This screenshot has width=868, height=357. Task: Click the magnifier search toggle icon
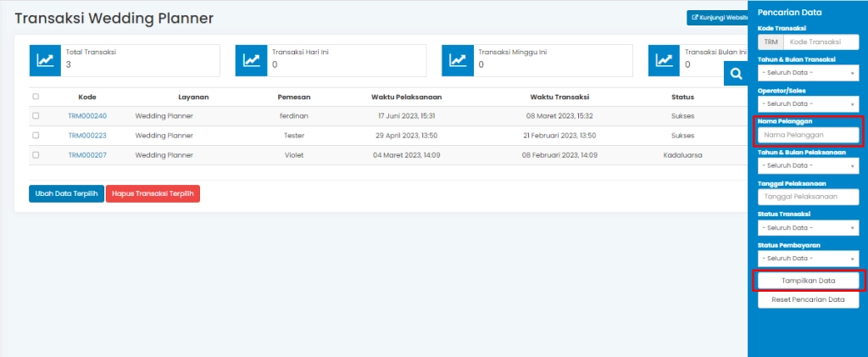click(x=736, y=75)
